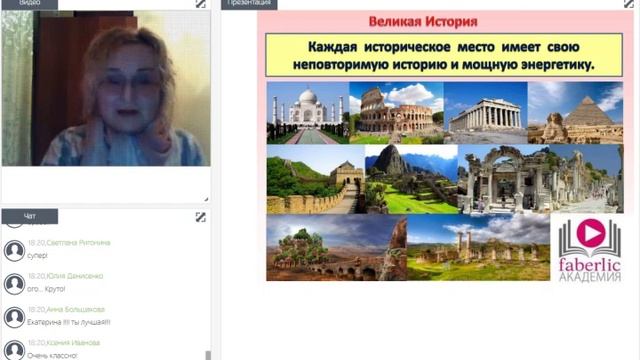Click the column ruins meadow photo

click(x=478, y=248)
